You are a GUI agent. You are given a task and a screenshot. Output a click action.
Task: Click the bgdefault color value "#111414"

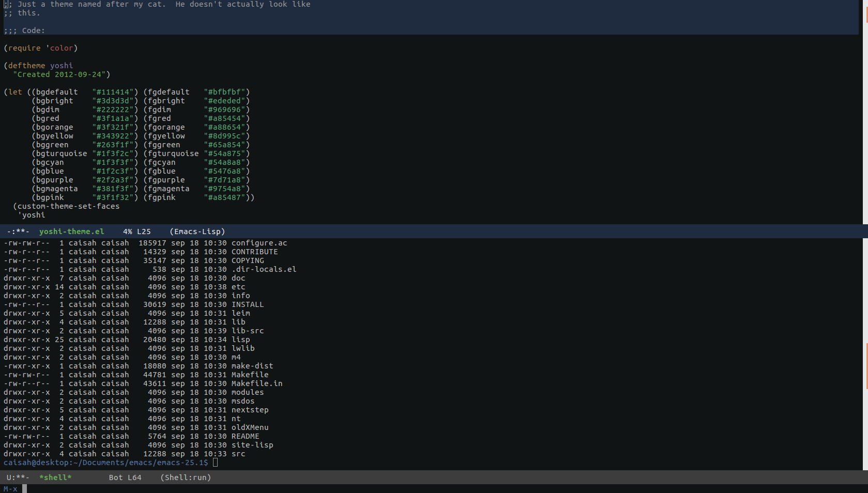113,92
